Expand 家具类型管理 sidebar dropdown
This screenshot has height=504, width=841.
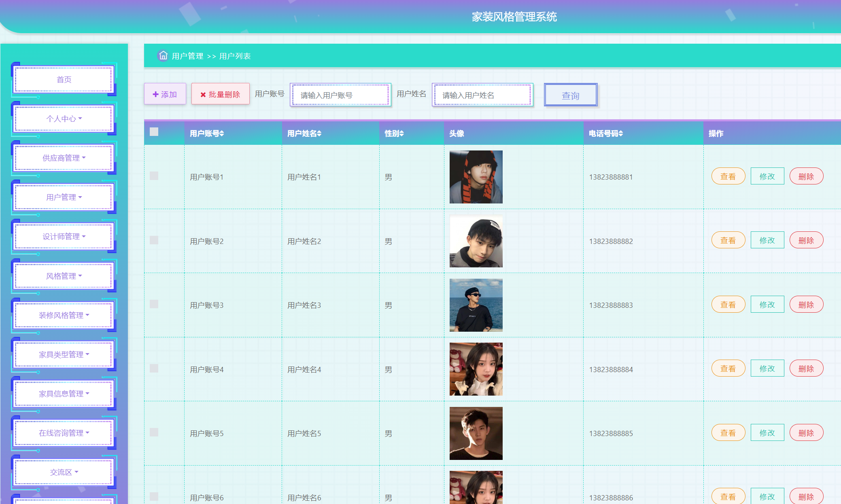(64, 354)
